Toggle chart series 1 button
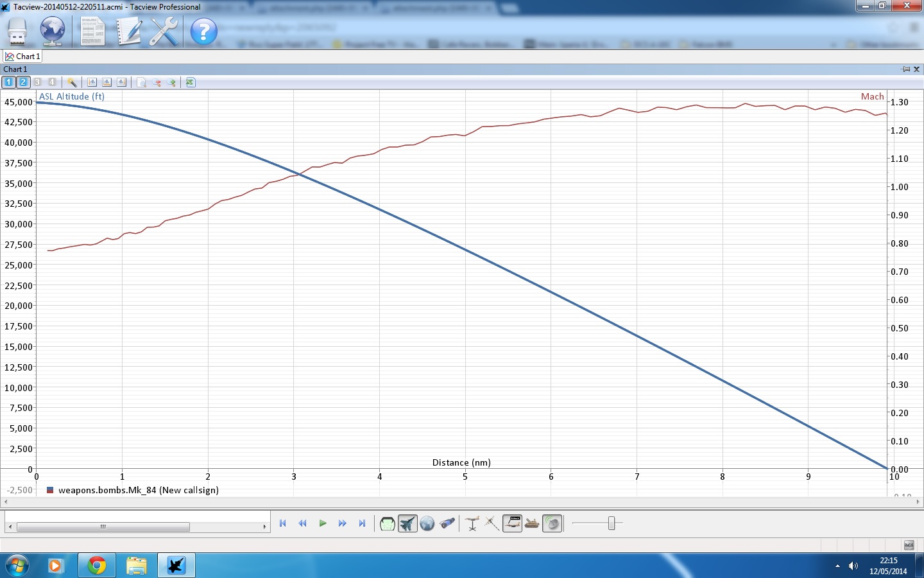The width and height of the screenshot is (924, 578). [8, 82]
